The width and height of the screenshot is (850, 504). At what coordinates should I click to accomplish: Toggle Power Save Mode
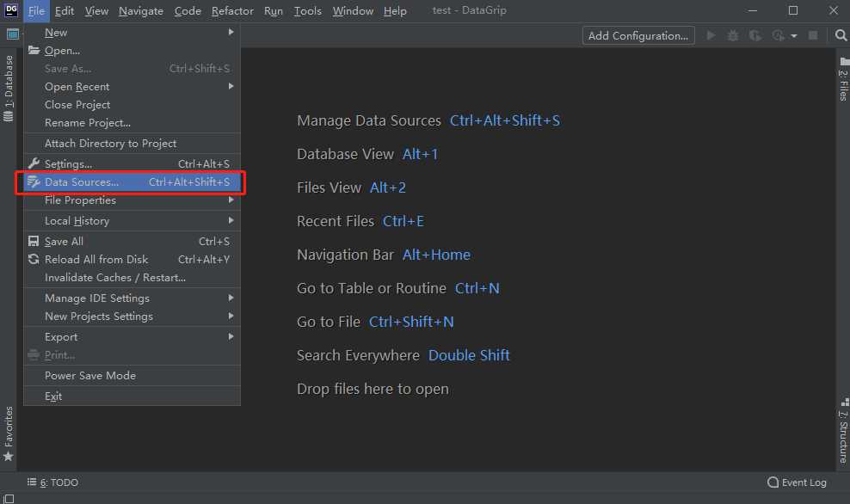pos(132,376)
